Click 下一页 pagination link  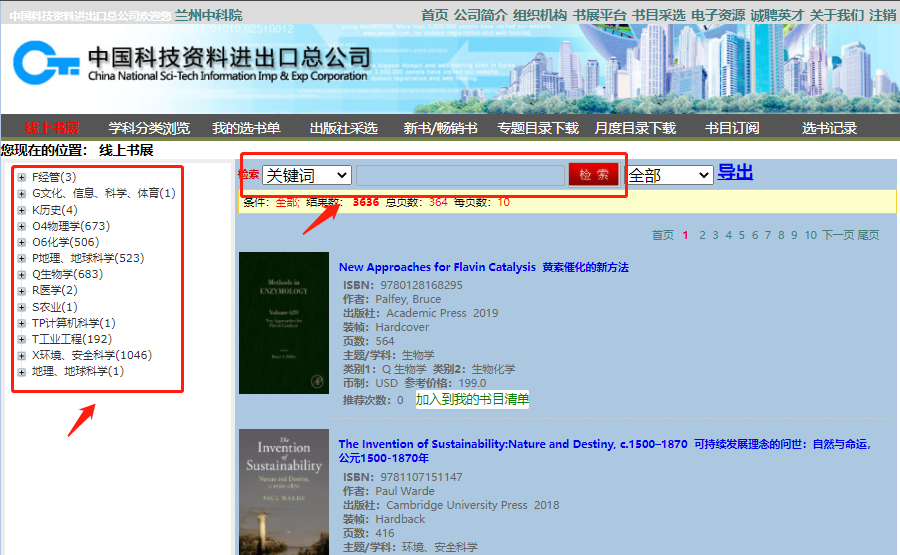[x=839, y=235]
